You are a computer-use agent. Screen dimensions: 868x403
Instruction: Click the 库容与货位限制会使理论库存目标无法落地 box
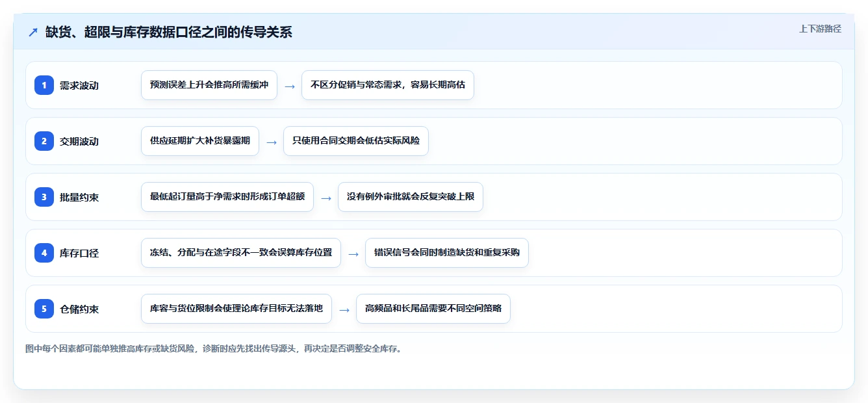236,309
